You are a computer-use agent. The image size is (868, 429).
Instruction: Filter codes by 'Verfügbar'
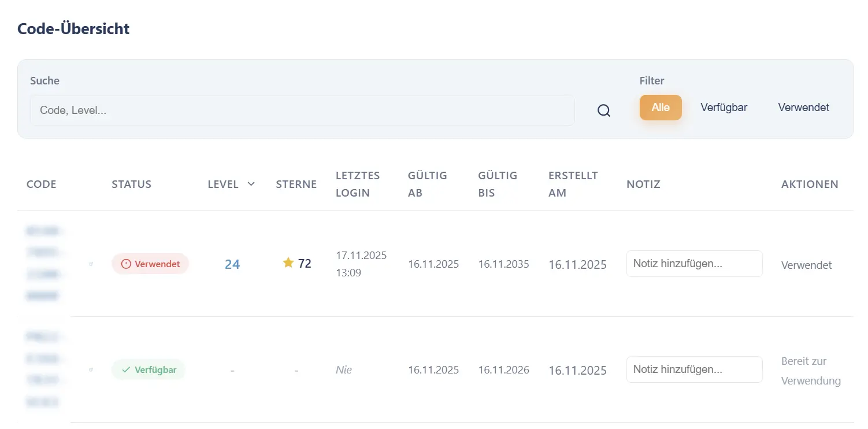(x=724, y=108)
